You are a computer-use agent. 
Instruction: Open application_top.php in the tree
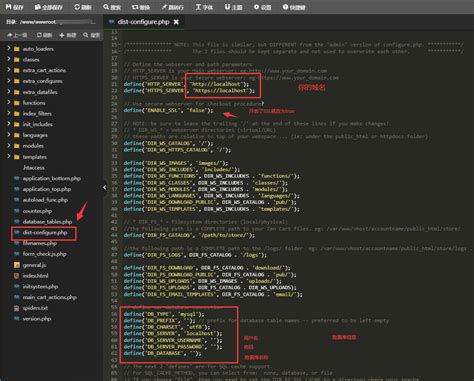pos(47,189)
